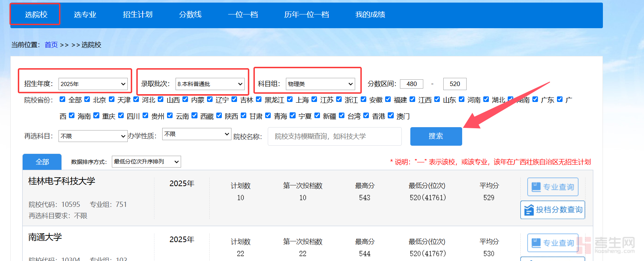Toggle the 上海 checkbox
The width and height of the screenshot is (644, 261).
[290, 99]
